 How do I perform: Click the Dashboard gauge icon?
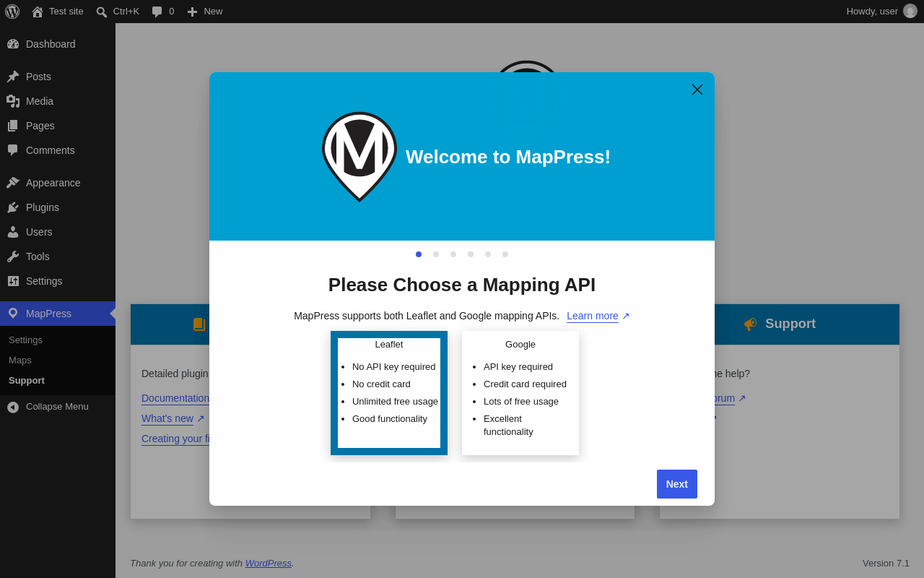13,44
